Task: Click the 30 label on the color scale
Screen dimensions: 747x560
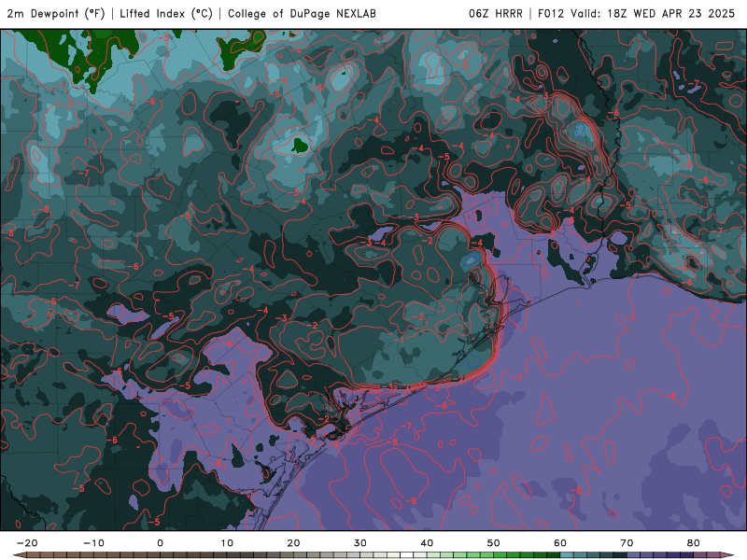Action: 360,543
